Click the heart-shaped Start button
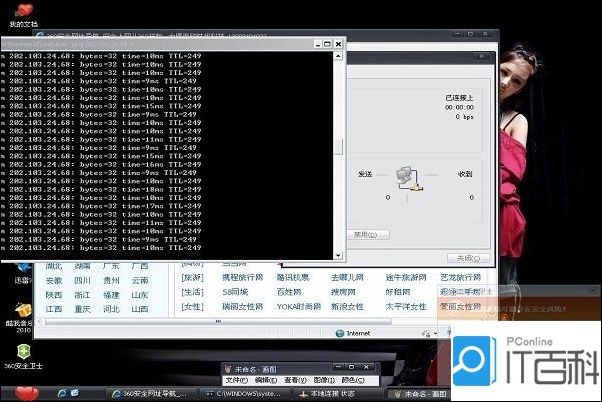 [26, 394]
